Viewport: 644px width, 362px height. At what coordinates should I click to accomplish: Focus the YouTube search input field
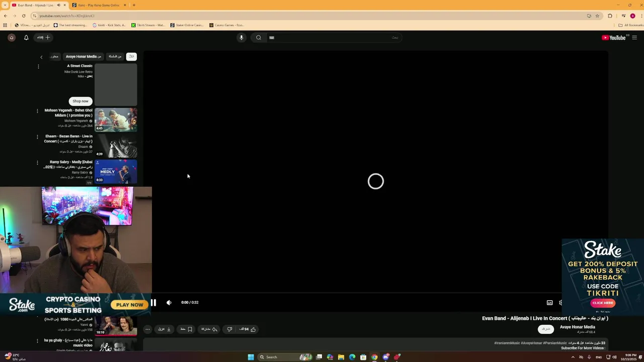[334, 37]
